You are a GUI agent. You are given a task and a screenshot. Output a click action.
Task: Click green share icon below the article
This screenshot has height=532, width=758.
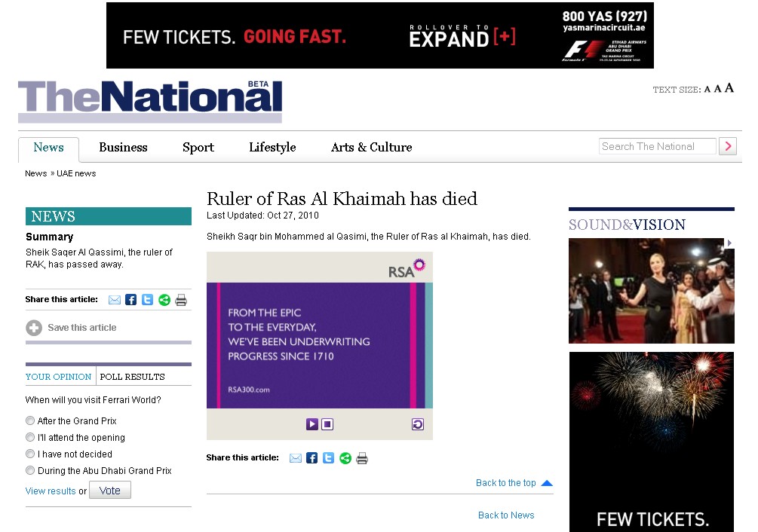(345, 458)
